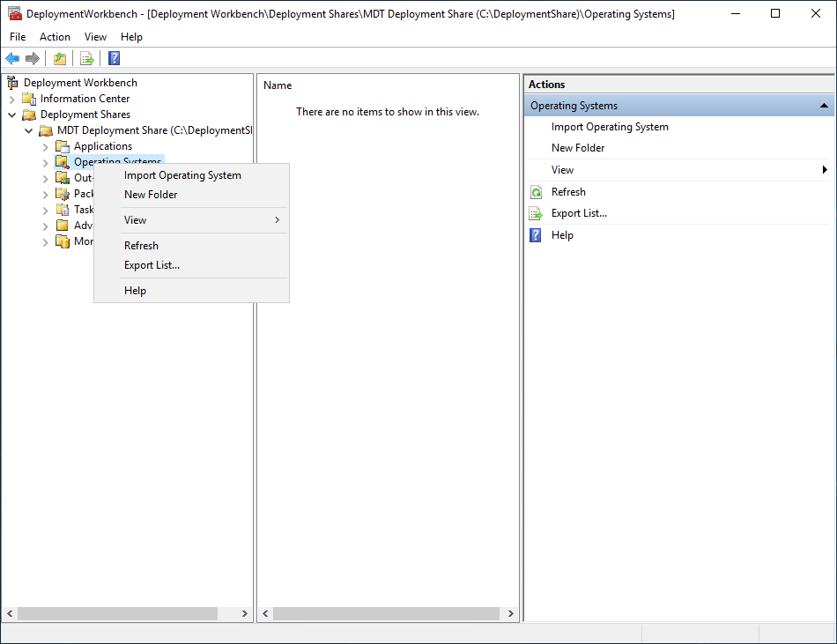The width and height of the screenshot is (837, 644).
Task: Click the Help icon in Actions pane
Action: pyautogui.click(x=536, y=235)
